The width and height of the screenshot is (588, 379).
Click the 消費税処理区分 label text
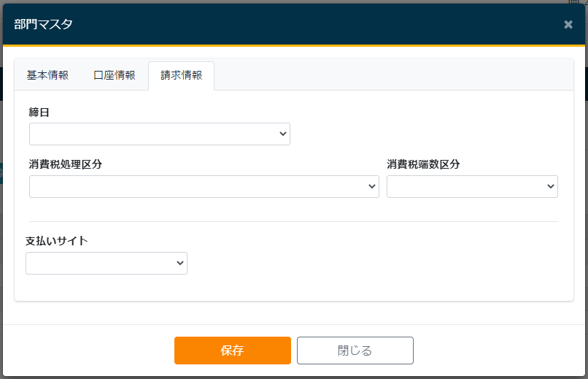66,164
